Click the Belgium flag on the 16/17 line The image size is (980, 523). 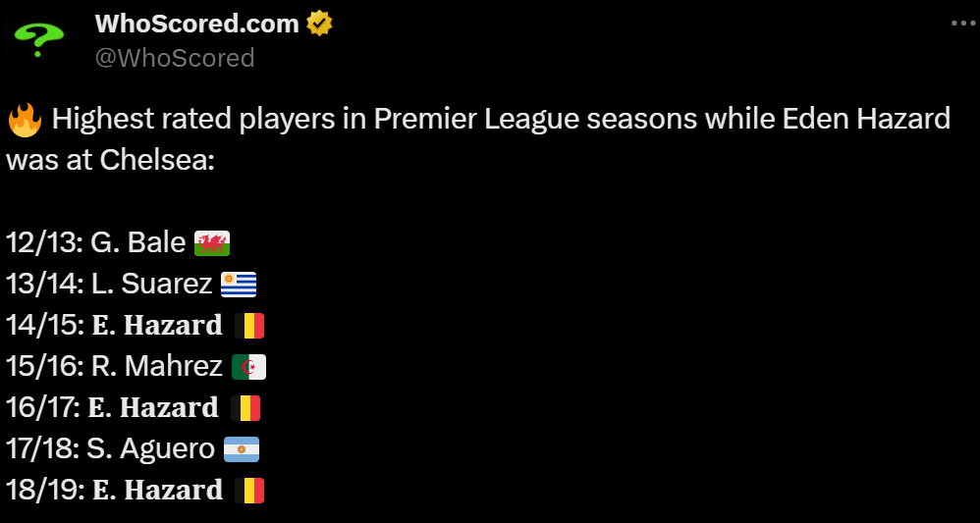pos(245,408)
